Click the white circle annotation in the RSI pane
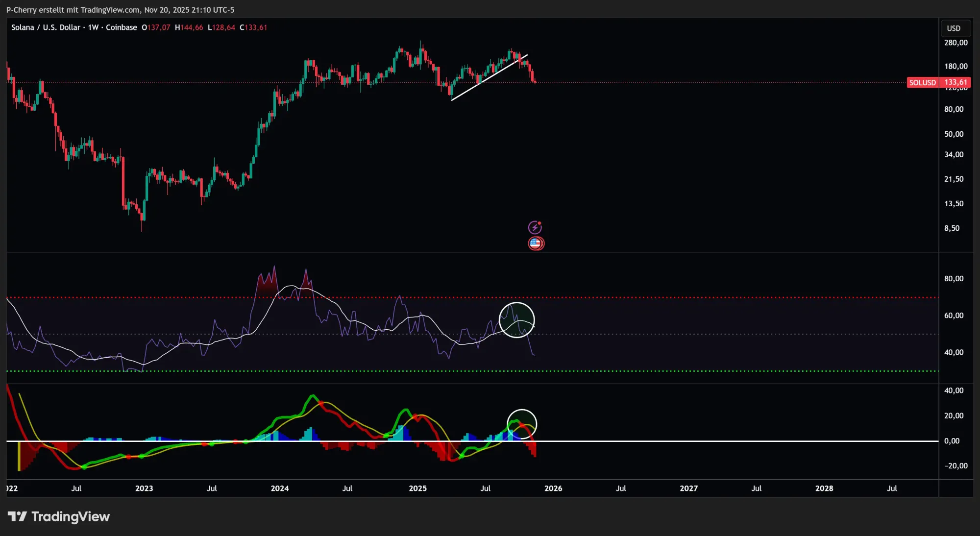 tap(516, 319)
